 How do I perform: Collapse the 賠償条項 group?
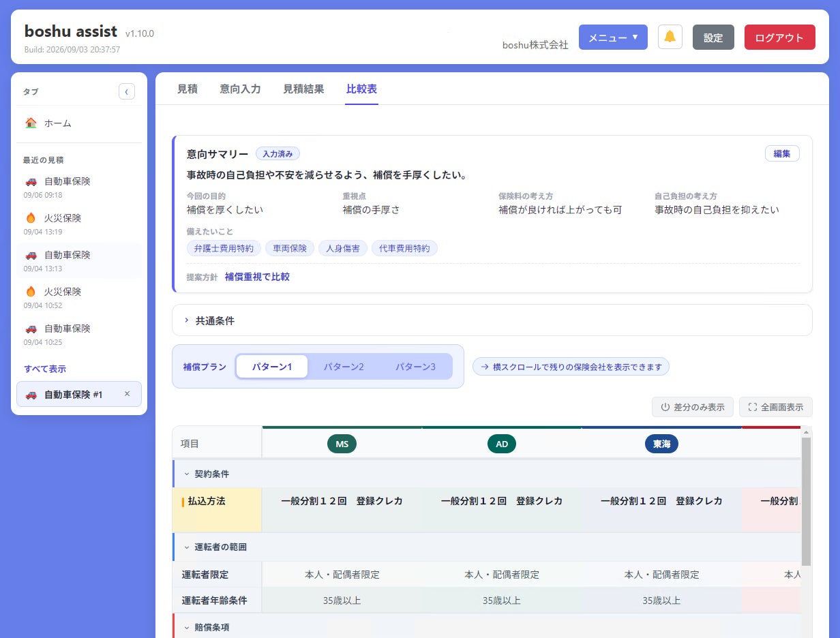tap(187, 627)
